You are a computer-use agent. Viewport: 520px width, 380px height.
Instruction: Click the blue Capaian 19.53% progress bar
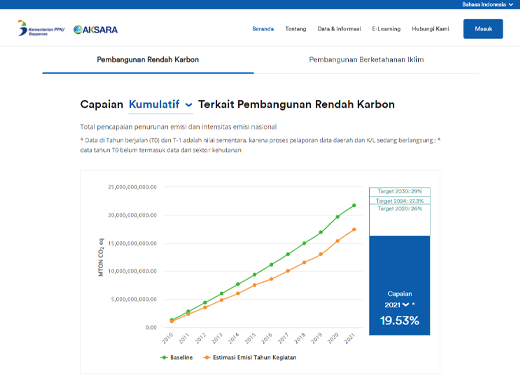pos(400,285)
